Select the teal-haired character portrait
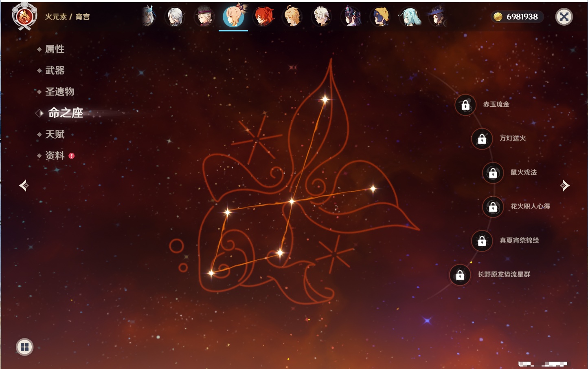 (x=410, y=17)
